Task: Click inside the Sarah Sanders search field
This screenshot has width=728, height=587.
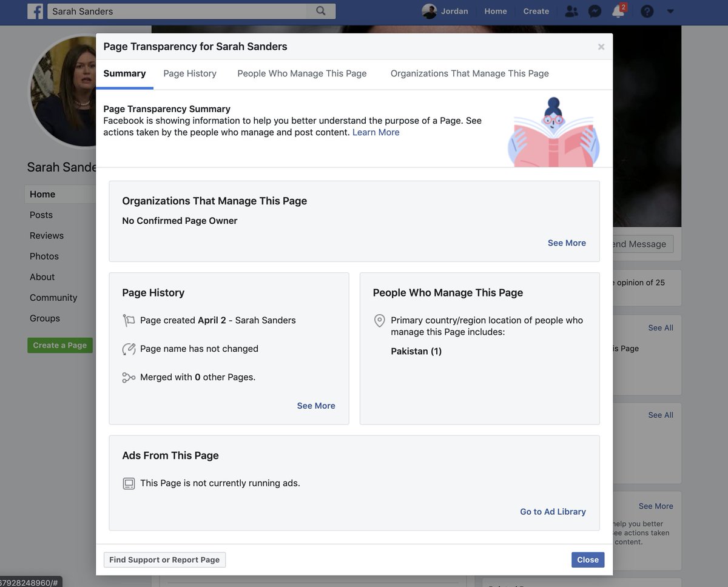Action: coord(182,11)
